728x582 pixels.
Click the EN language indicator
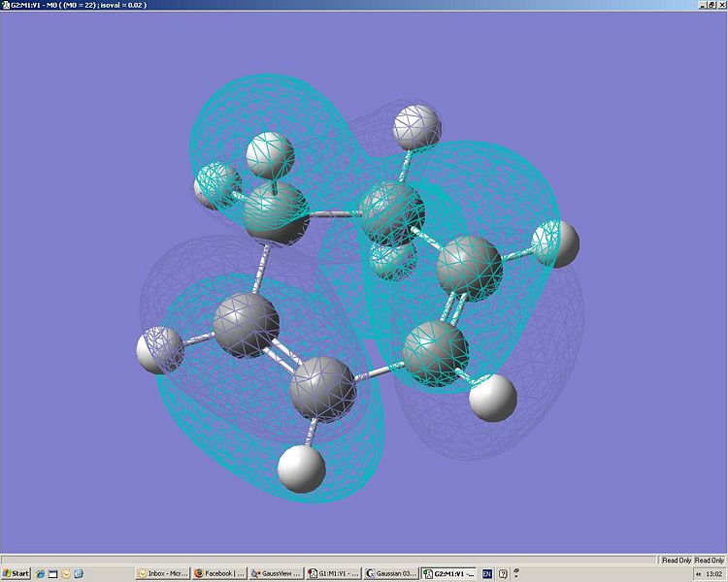click(x=486, y=573)
